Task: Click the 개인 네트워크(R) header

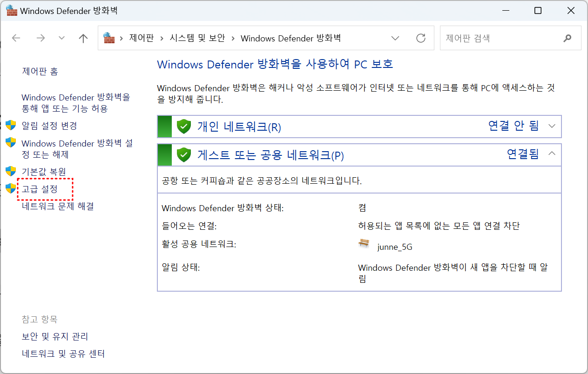Action: (359, 127)
